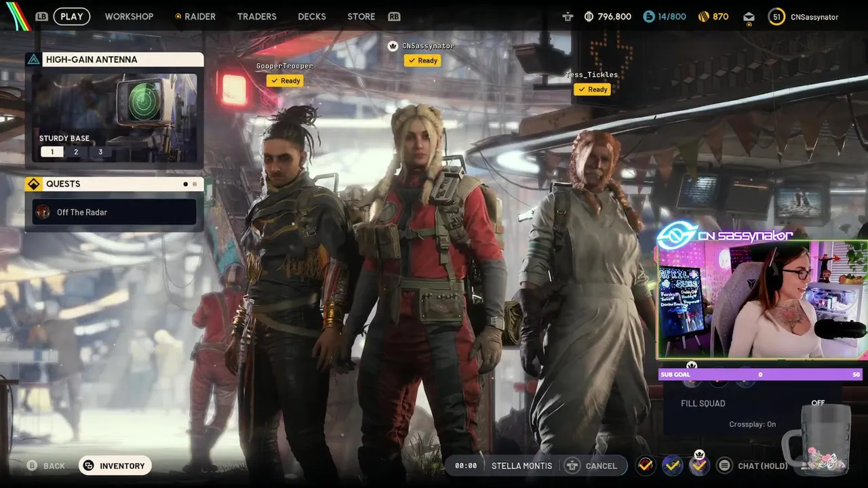The width and height of the screenshot is (868, 488).
Task: Switch to the WORKSHOP tab
Action: 129,16
